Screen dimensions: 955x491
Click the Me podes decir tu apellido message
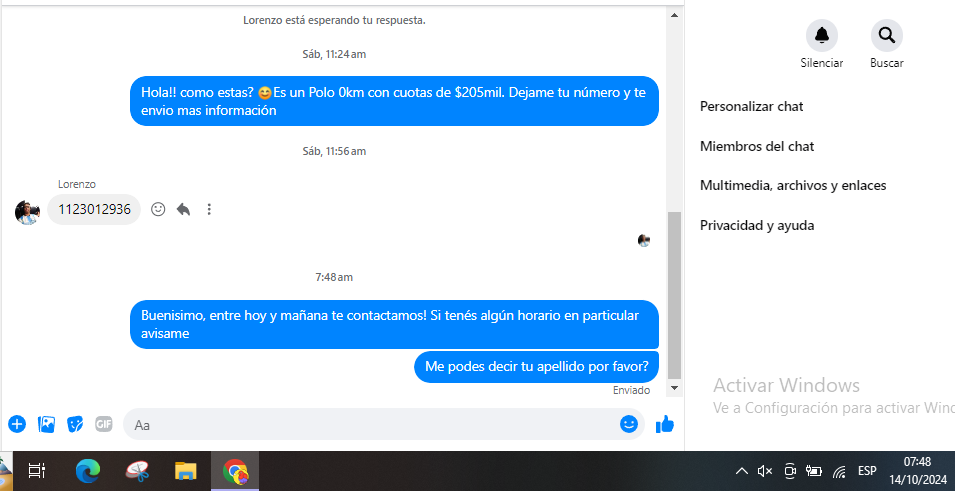[x=537, y=367]
